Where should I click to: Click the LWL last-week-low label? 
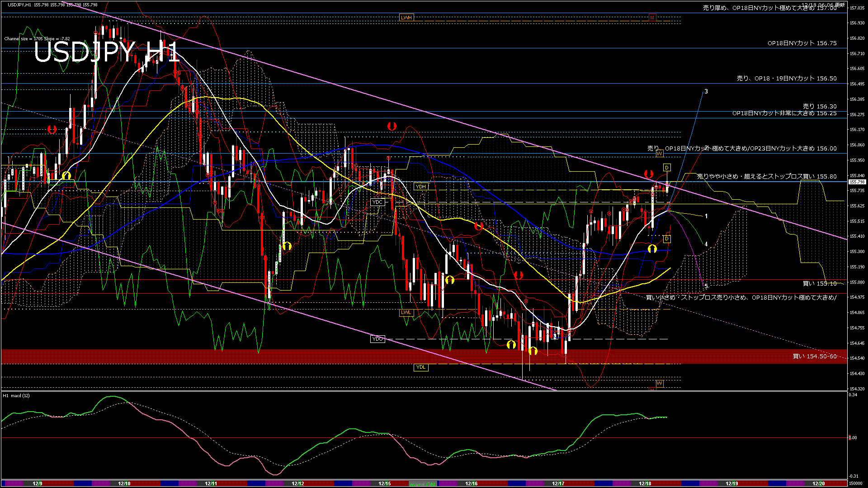(406, 312)
